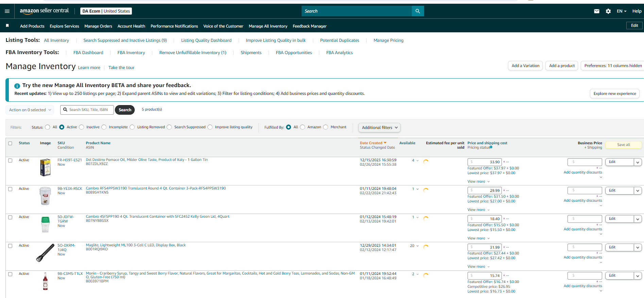Screen dimensions: 644x298
Task: Filter Fulfilled By Amazon
Action: point(303,127)
